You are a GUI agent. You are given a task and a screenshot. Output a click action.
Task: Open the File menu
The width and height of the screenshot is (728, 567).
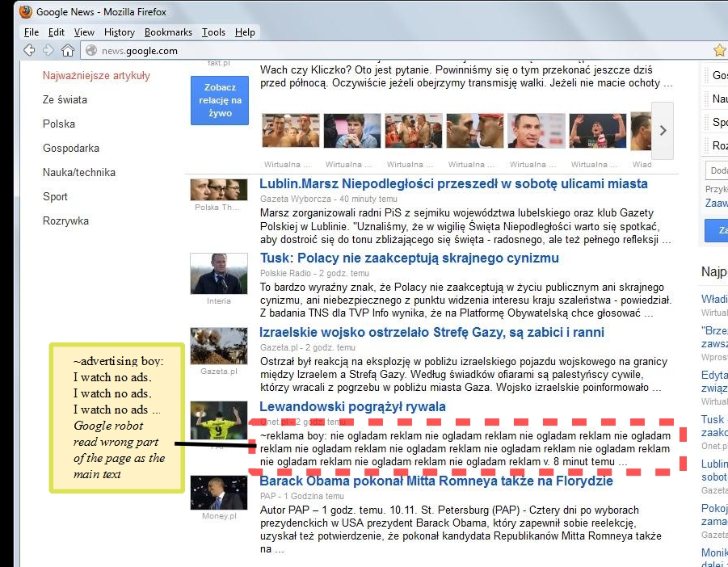pos(31,32)
